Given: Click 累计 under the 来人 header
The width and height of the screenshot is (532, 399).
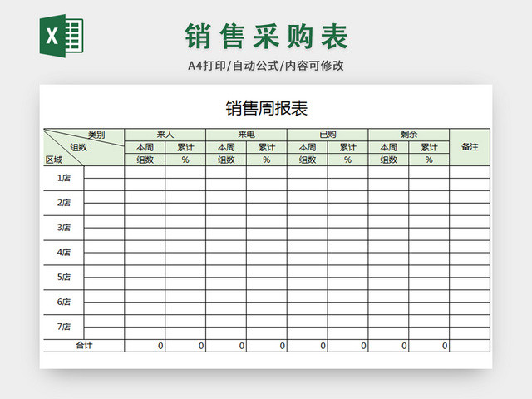Looking at the screenshot, I should (185, 147).
